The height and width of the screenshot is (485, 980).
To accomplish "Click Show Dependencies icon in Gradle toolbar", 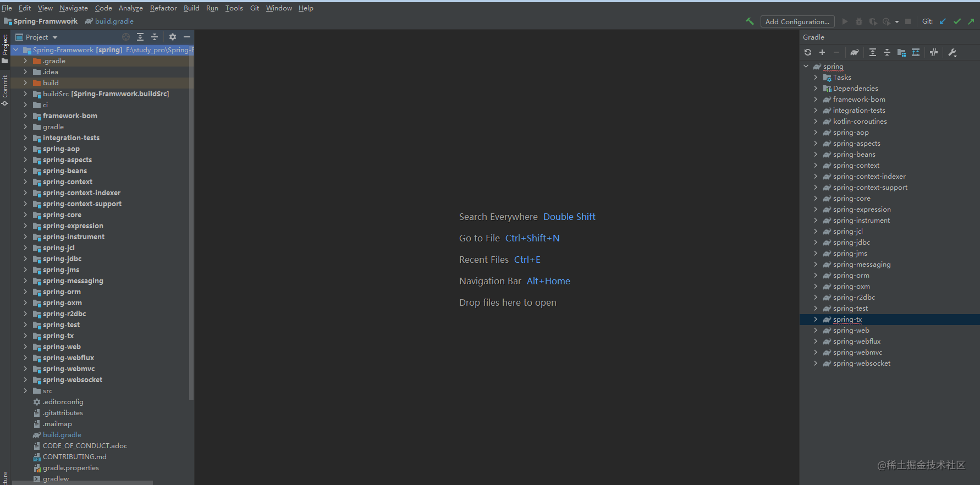I will coord(916,52).
